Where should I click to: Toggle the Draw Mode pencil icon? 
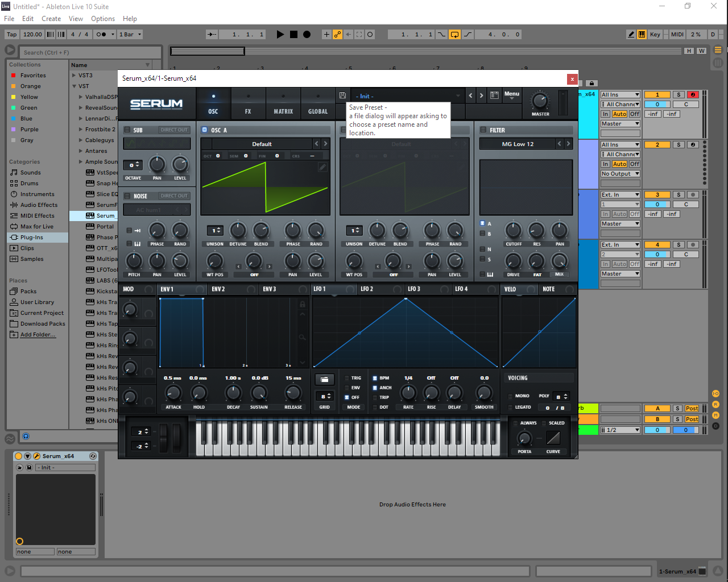point(631,34)
